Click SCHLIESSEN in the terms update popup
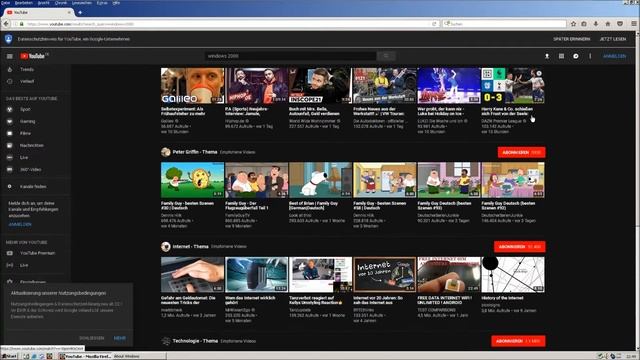The height and width of the screenshot is (360, 640). (x=91, y=338)
